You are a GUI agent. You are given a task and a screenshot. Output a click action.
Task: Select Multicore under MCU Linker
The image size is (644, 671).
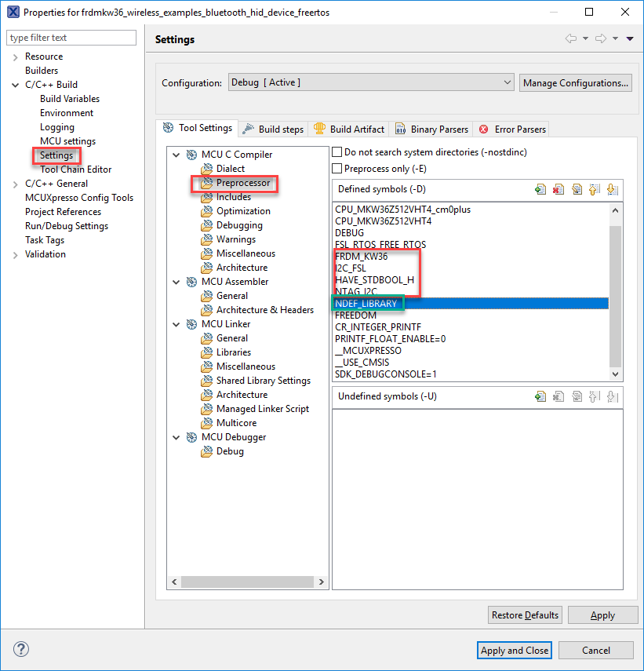(x=236, y=423)
